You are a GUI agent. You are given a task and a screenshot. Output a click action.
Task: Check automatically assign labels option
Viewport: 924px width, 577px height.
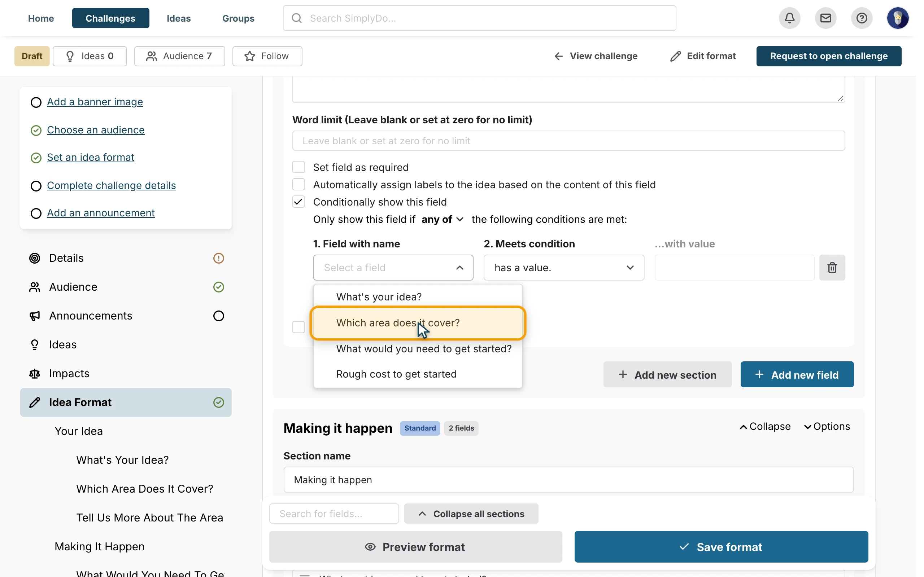pyautogui.click(x=298, y=184)
